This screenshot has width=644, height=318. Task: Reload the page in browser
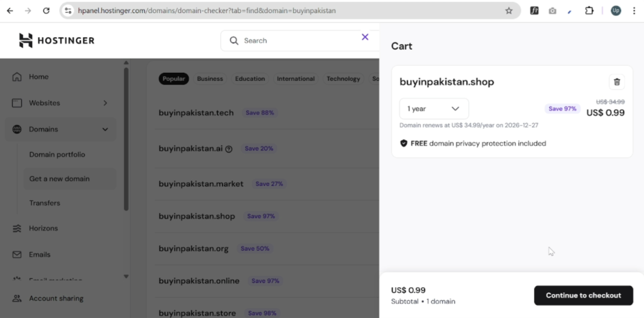point(46,11)
